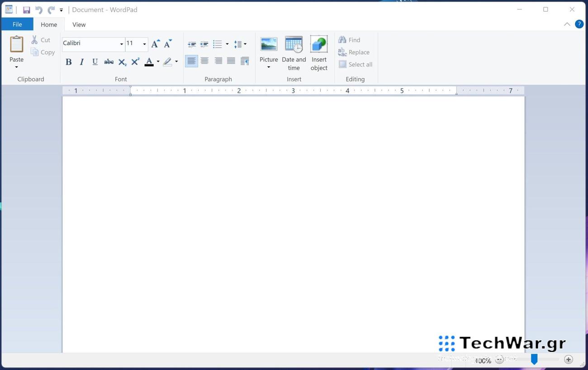Click Zoom in on the status bar
Image resolution: width=588 pixels, height=370 pixels.
[568, 359]
